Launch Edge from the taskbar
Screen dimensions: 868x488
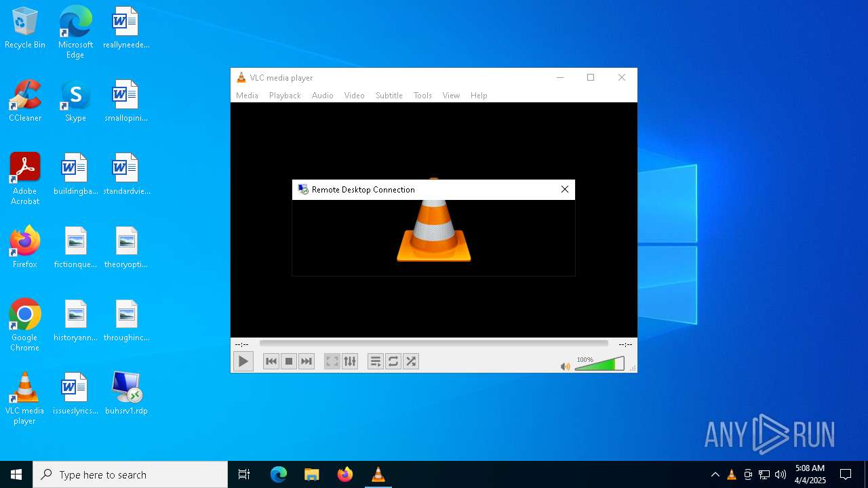(279, 474)
